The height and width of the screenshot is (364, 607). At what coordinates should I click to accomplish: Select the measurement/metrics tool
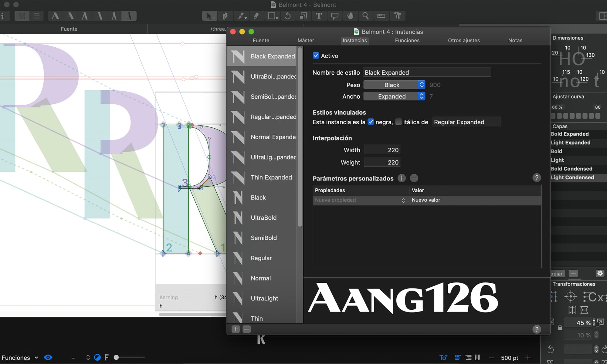coord(381,16)
